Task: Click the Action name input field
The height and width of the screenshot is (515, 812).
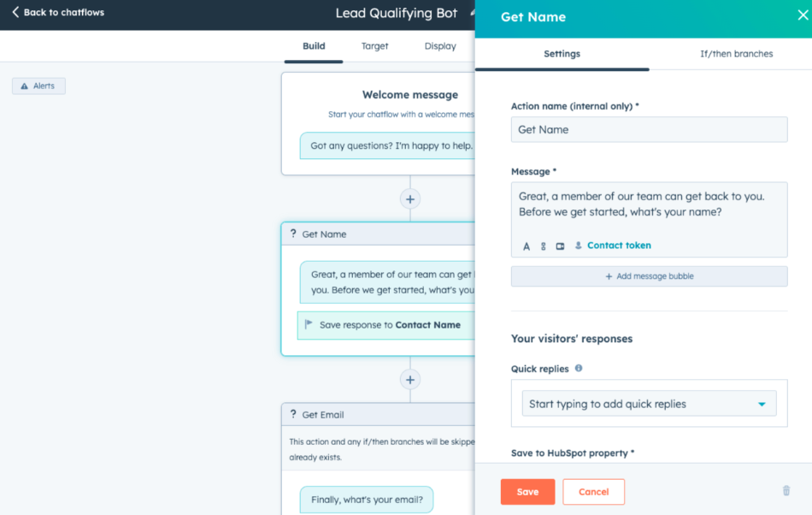Action: click(x=649, y=129)
